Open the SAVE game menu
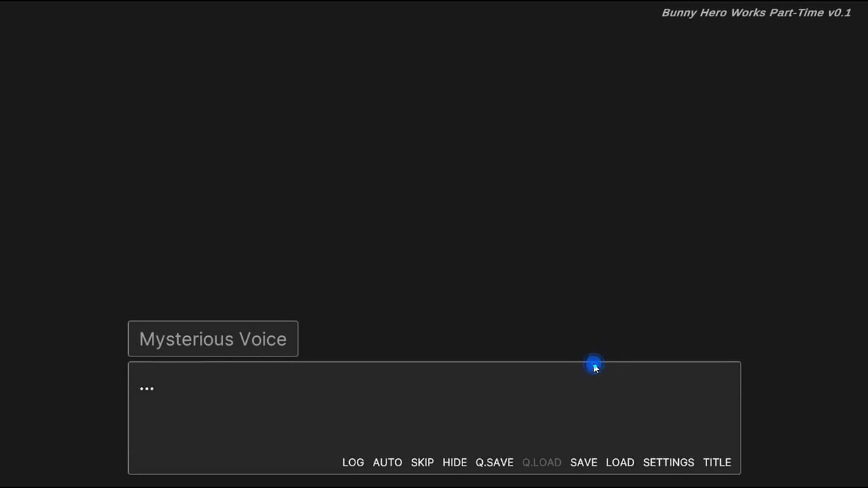Screen dimensions: 868x488 pos(584,462)
